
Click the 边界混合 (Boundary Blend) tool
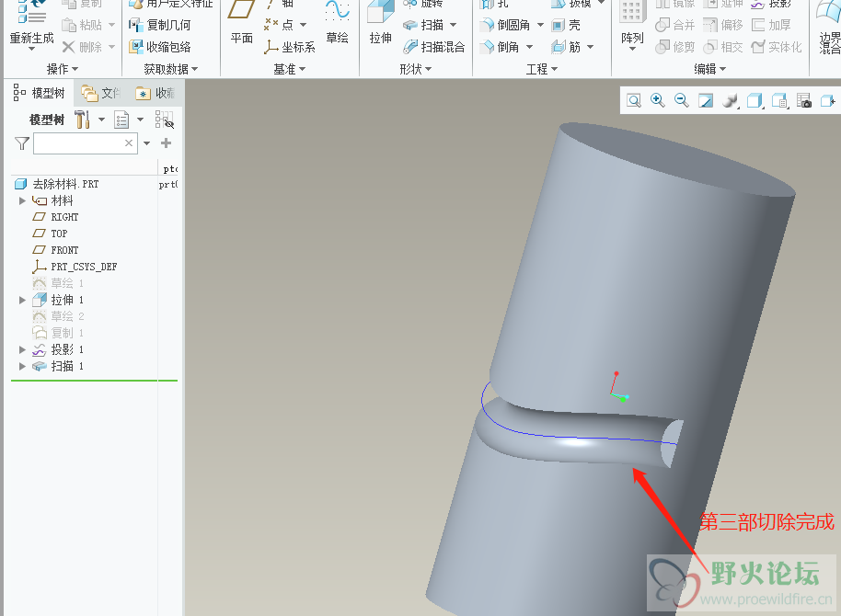coord(829,27)
